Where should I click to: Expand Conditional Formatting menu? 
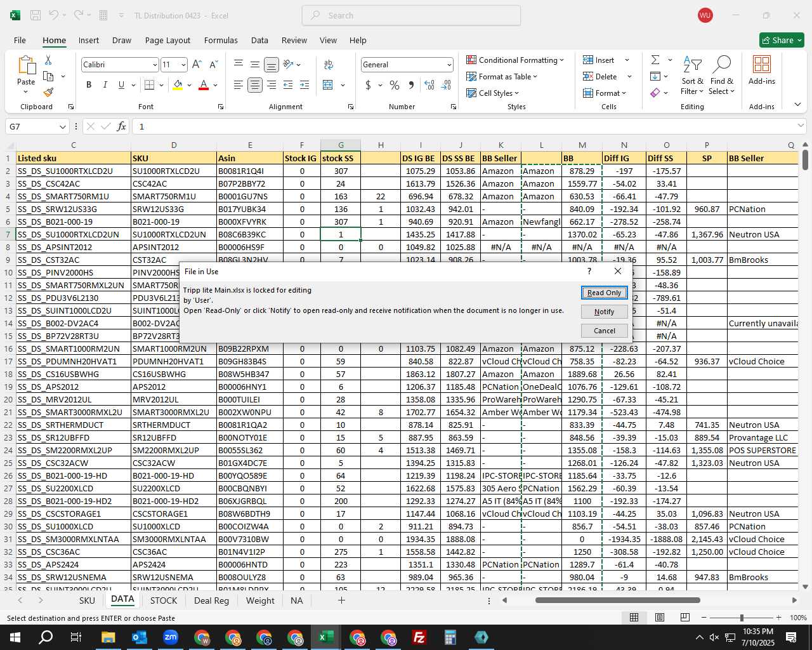pyautogui.click(x=515, y=60)
